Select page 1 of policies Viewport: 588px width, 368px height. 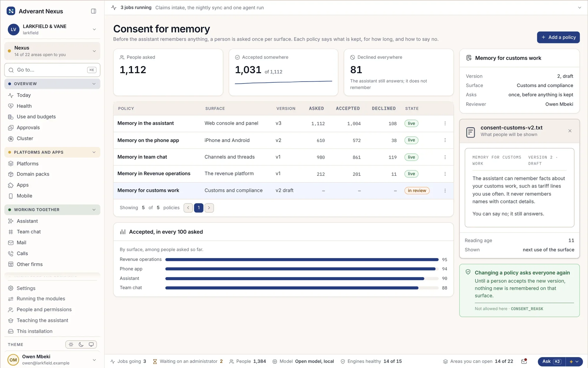click(x=198, y=208)
